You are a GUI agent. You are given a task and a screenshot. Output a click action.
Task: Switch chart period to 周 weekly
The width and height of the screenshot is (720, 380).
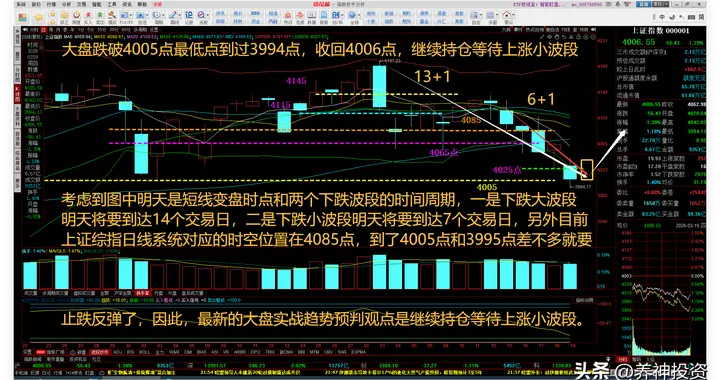pos(51,29)
